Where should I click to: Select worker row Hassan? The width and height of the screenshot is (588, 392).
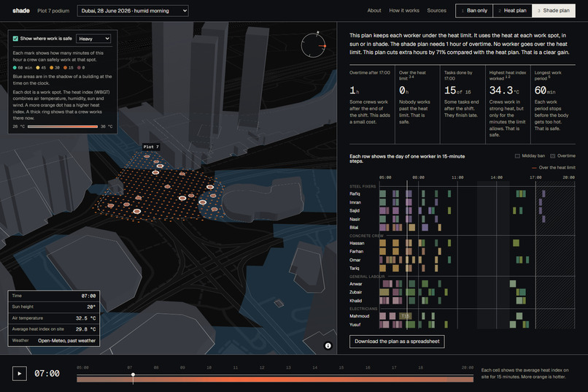tap(462, 243)
